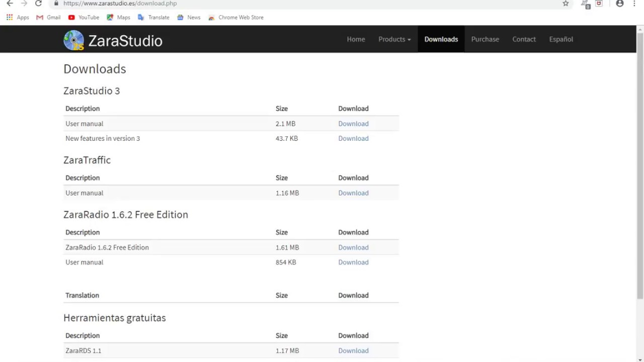Open the Chrome profile avatar icon
The image size is (644, 362).
pos(620,4)
